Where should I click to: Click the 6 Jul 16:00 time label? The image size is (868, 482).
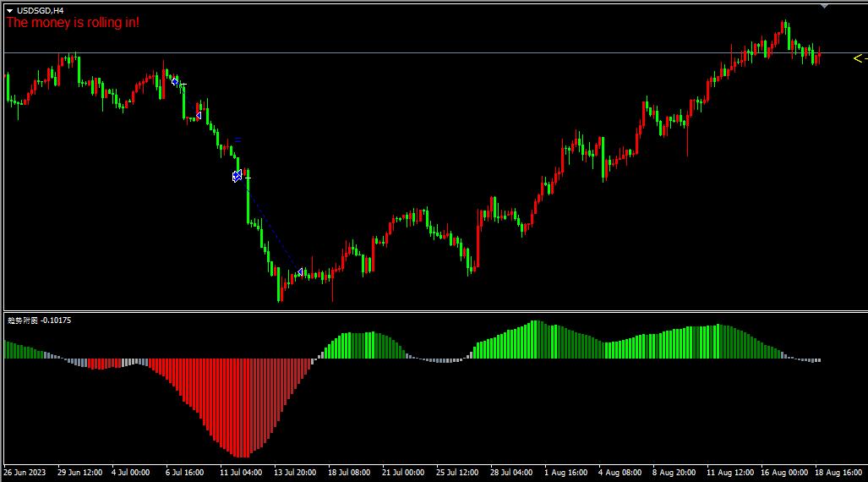pyautogui.click(x=184, y=473)
